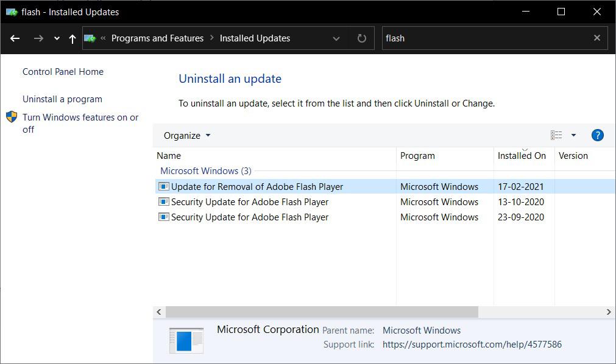
Task: Select Update for Removal of Adobe Flash Player
Action: pyautogui.click(x=257, y=187)
